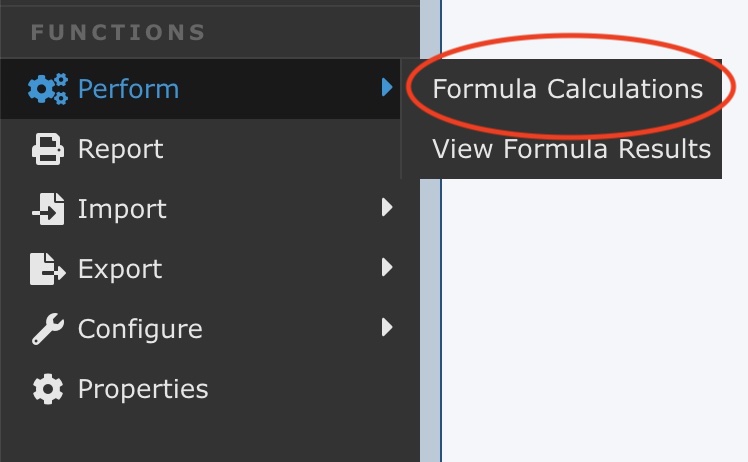
Task: Click the Perform gears icon
Action: 48,89
